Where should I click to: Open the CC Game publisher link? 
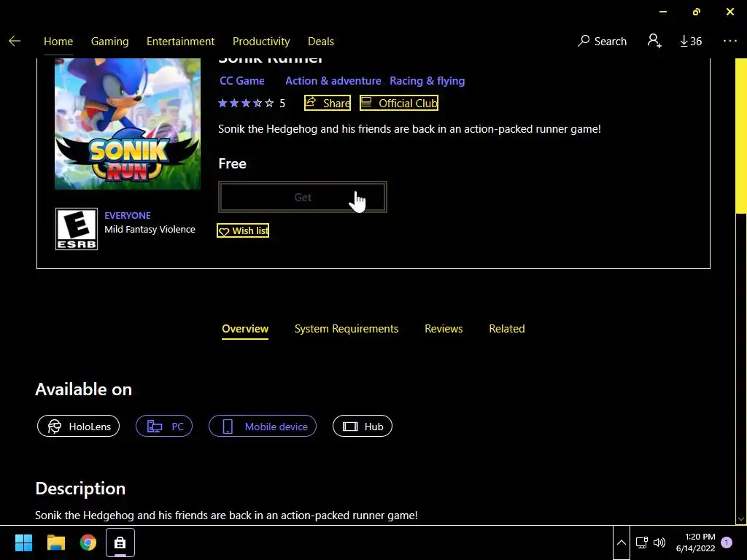[x=242, y=81]
